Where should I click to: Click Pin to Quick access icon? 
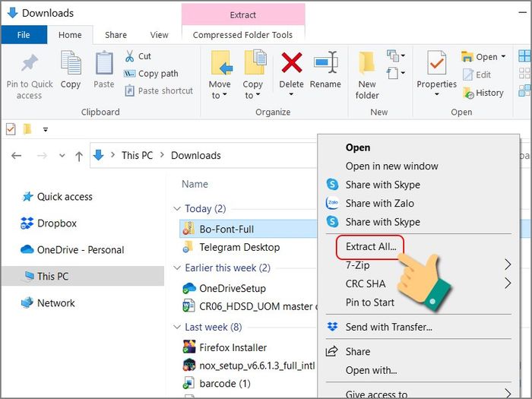coord(30,63)
